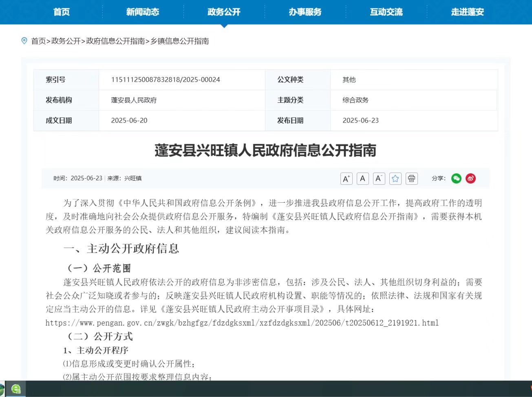Click the location pin breadcrumb icon
The height and width of the screenshot is (397, 532).
(24, 41)
